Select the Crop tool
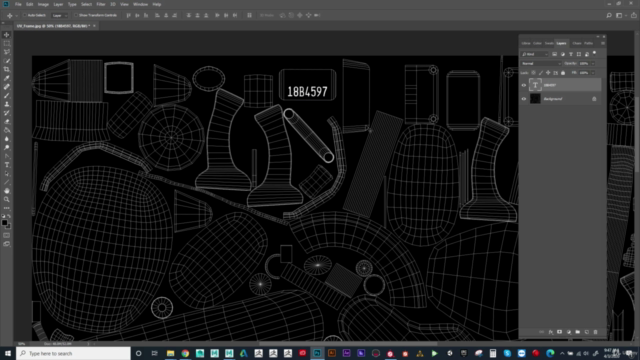 pos(7,69)
